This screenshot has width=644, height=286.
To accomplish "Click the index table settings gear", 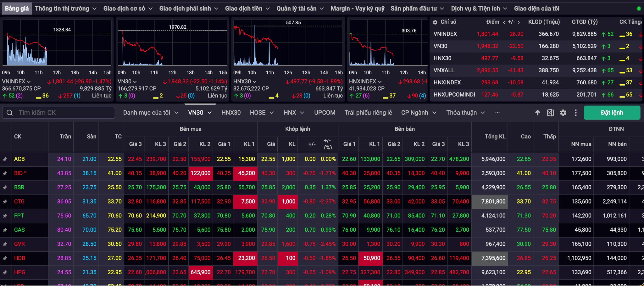I will 435,22.
